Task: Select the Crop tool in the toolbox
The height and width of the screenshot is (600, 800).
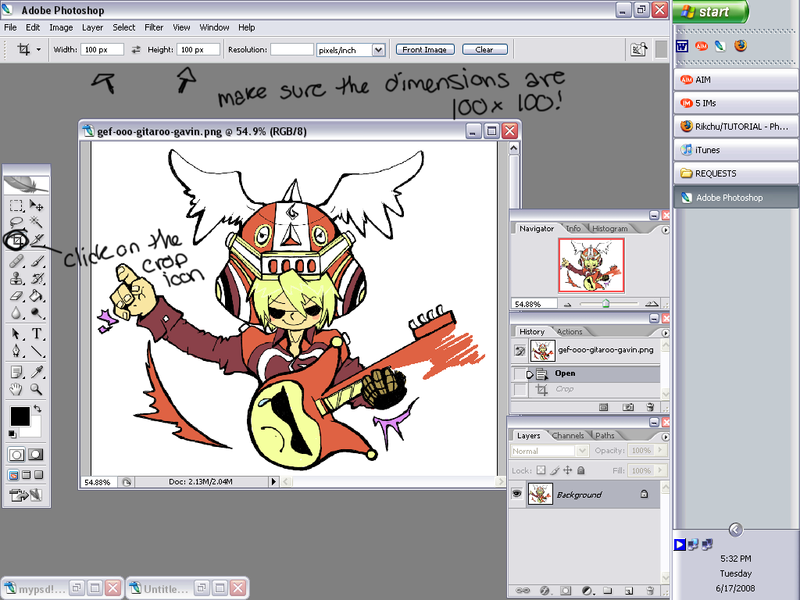Action: point(16,239)
